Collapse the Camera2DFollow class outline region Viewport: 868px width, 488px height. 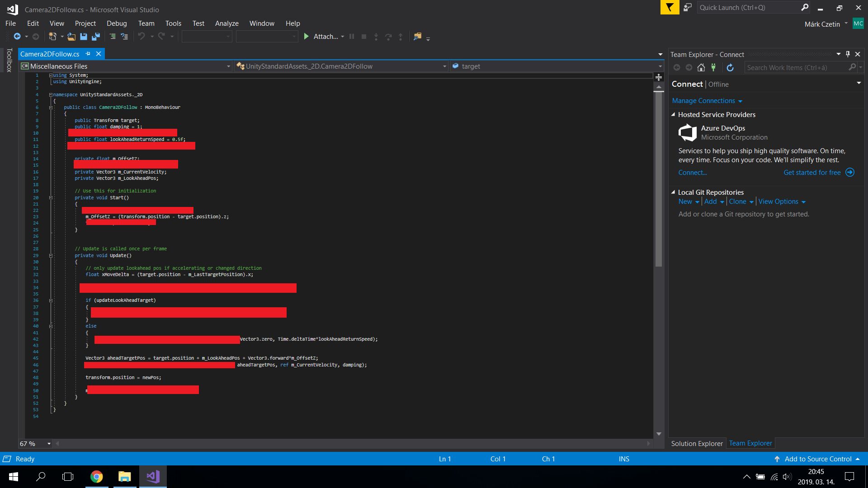[x=51, y=108]
